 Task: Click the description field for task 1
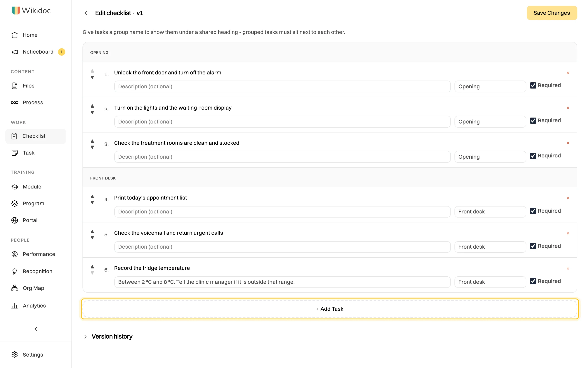click(282, 86)
